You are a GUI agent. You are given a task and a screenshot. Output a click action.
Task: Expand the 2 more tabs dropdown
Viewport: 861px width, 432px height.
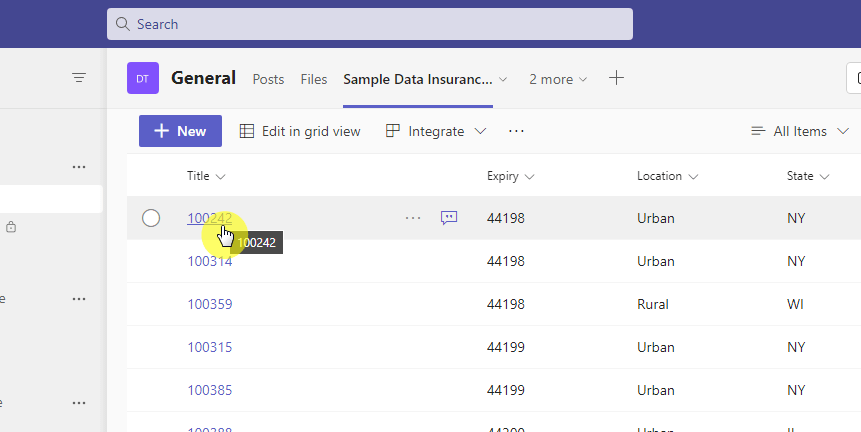(x=558, y=79)
